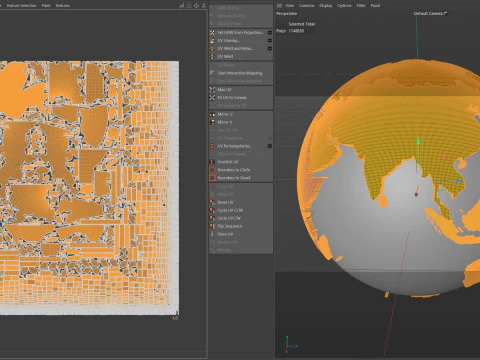Viewport: 480px width, 360px height.
Task: Click the red X-axis handle of the gizmo
Action: (x=416, y=194)
